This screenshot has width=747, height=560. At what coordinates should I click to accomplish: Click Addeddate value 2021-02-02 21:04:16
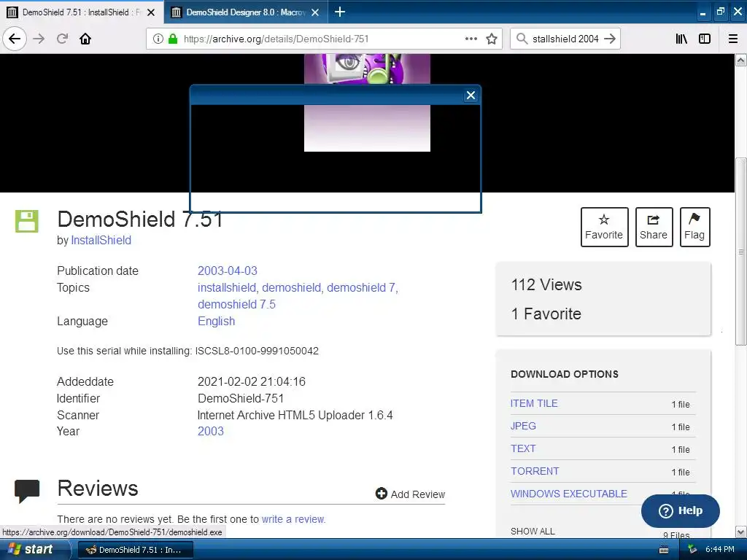(252, 381)
